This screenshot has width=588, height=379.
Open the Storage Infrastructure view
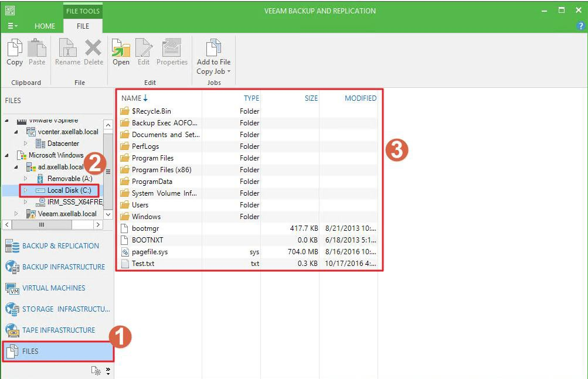[x=66, y=309]
